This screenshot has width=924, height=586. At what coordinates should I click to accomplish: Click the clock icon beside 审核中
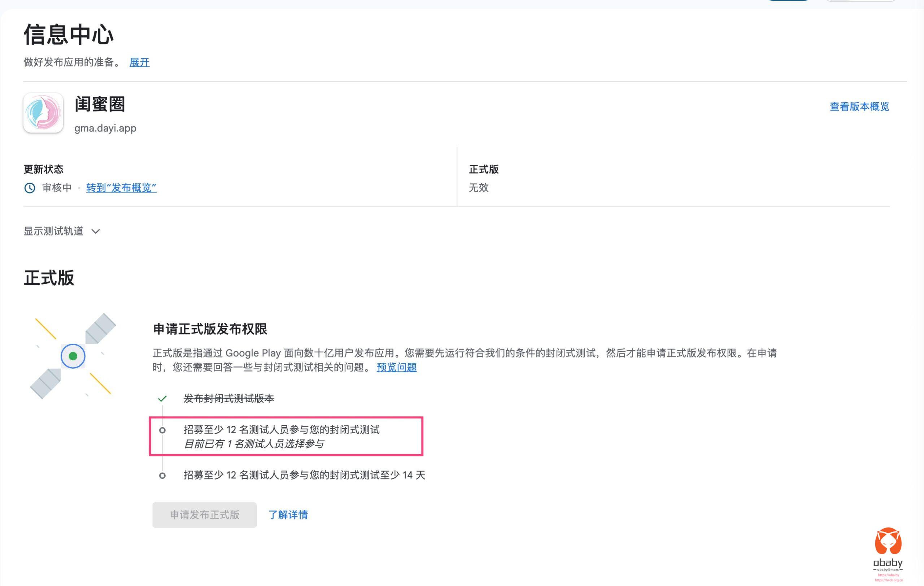pos(30,188)
